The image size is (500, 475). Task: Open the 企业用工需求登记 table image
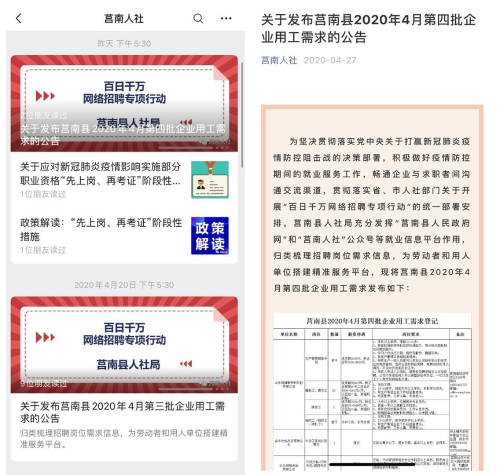pyautogui.click(x=372, y=392)
